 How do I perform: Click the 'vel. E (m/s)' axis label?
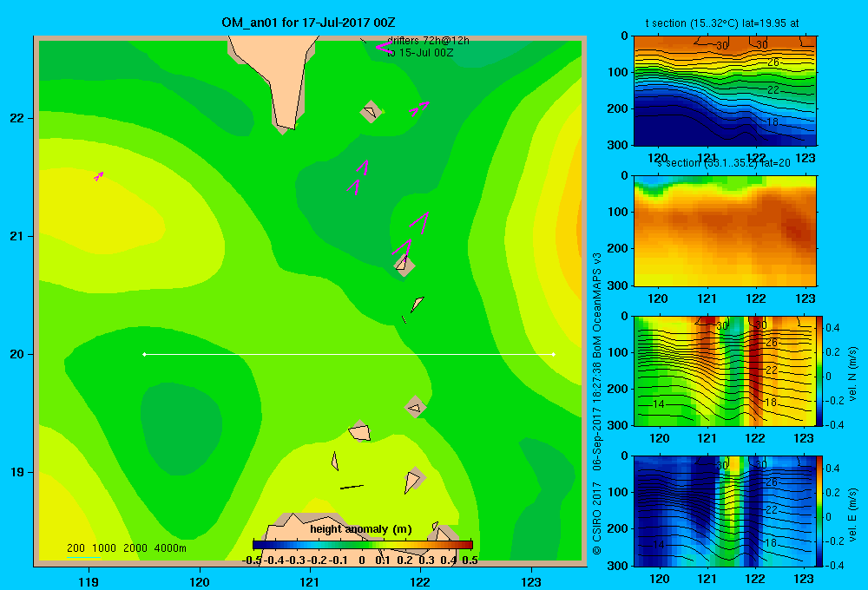point(852,515)
